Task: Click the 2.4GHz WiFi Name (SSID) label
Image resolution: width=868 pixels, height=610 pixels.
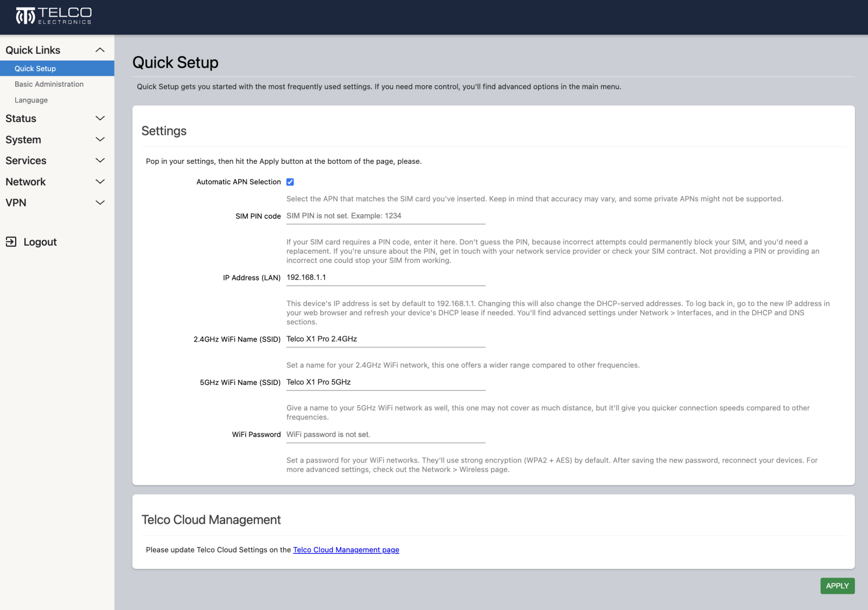Action: (237, 339)
